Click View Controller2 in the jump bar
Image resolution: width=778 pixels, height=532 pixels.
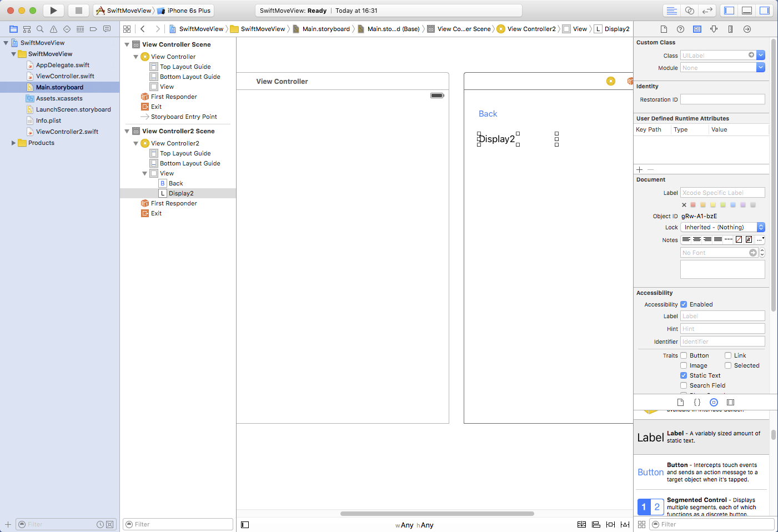[x=531, y=29]
